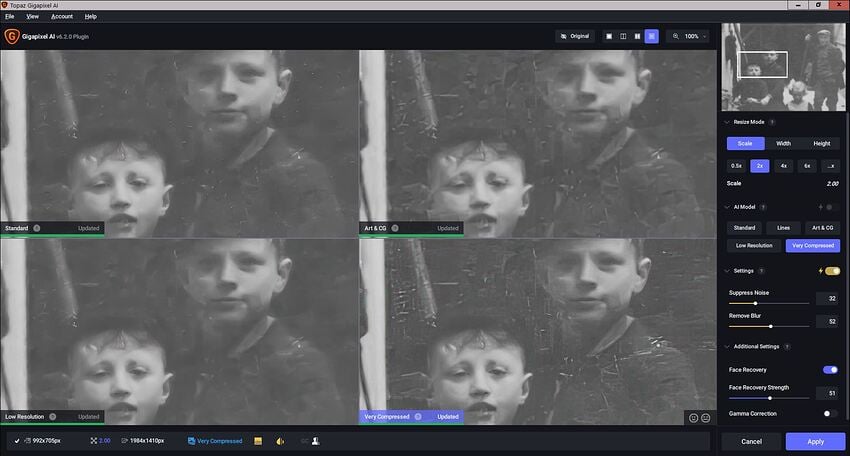The height and width of the screenshot is (456, 850).
Task: Collapse the AI Model section
Action: coord(727,207)
